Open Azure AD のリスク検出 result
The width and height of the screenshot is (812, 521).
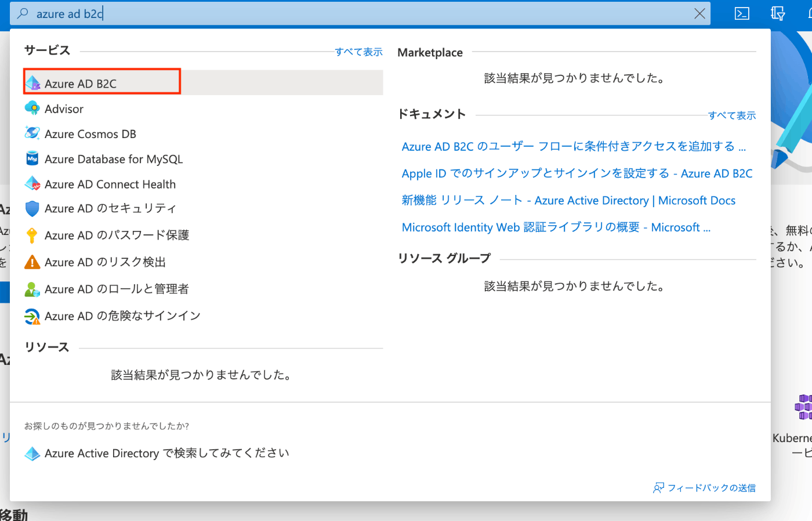[x=203, y=262]
